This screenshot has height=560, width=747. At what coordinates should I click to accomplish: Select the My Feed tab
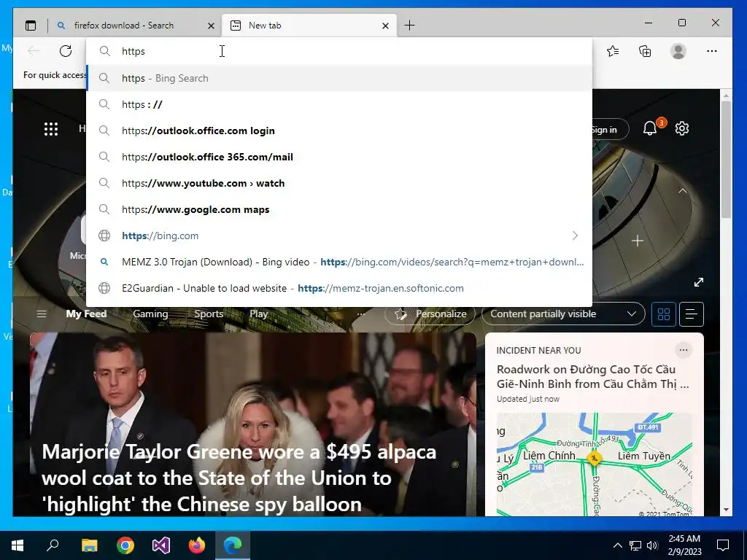(86, 314)
